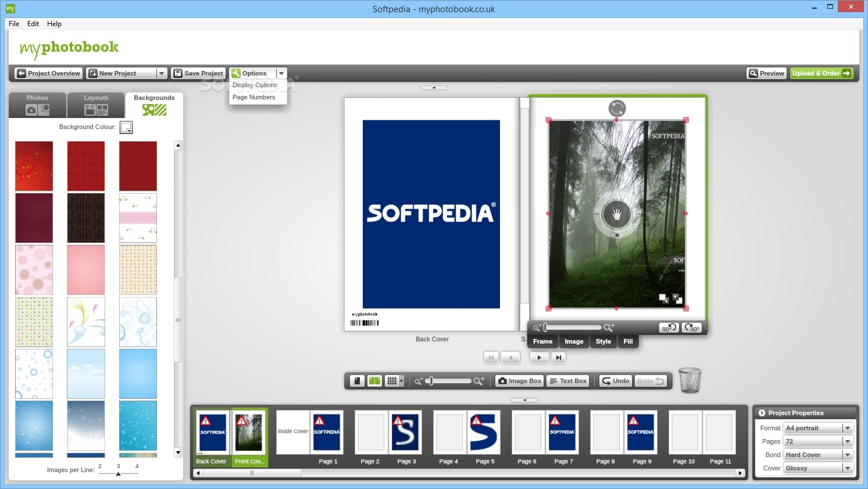The height and width of the screenshot is (489, 868).
Task: Save the project with Save Project
Action: pyautogui.click(x=198, y=73)
